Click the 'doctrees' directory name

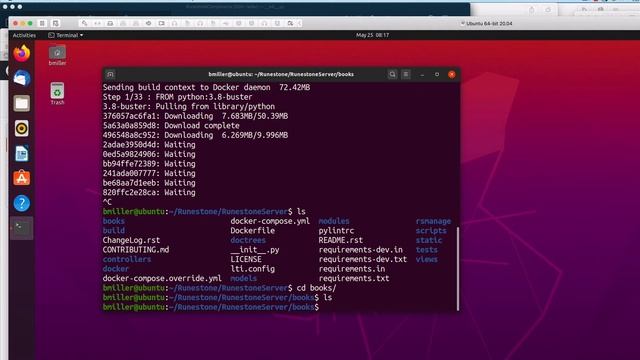click(x=248, y=240)
